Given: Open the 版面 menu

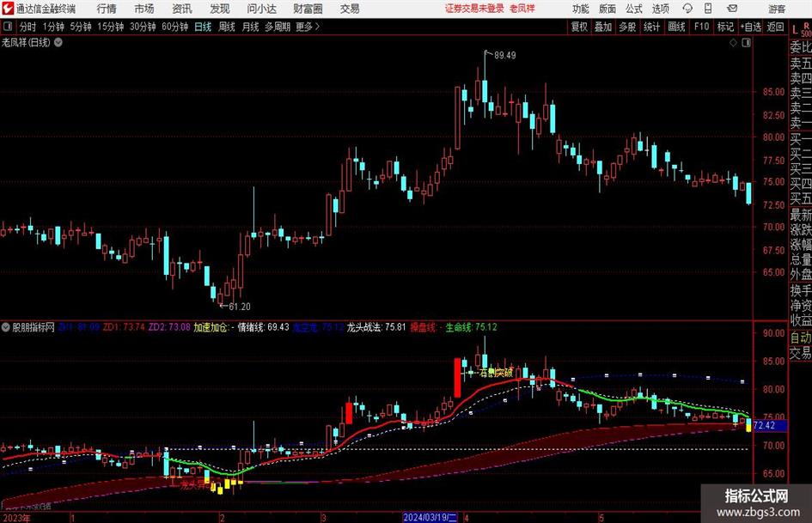Looking at the screenshot, I should [x=607, y=9].
